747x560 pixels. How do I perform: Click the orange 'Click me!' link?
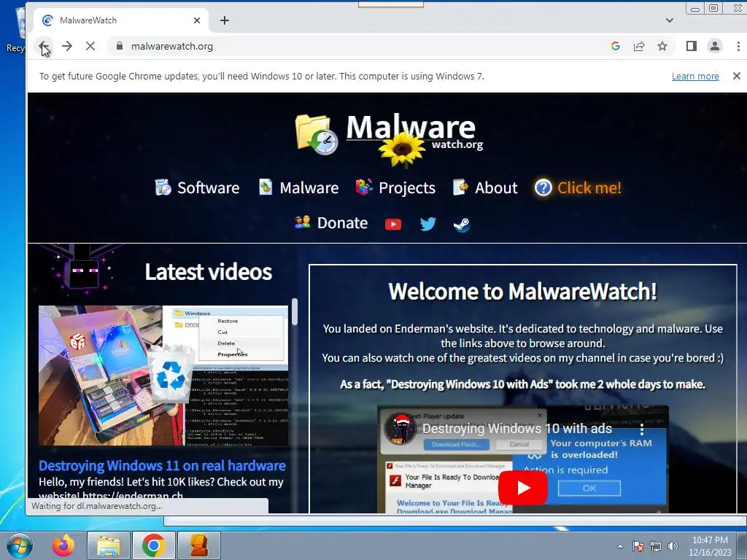point(578,187)
